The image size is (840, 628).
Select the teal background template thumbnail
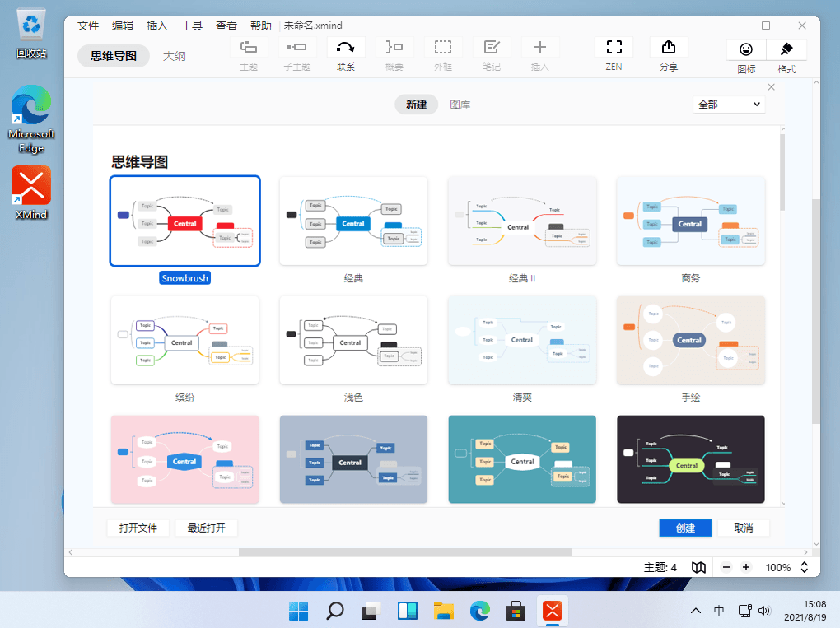522,459
